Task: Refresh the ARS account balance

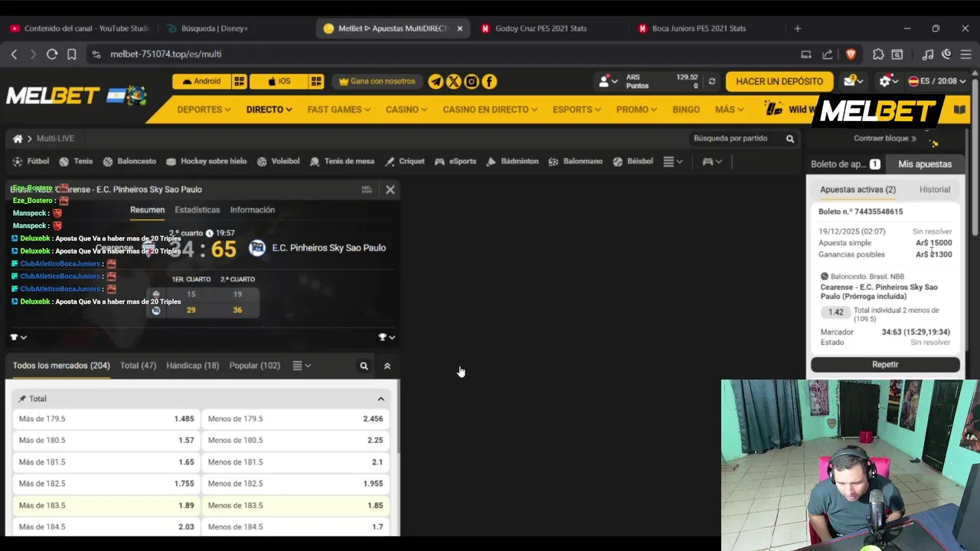Action: [712, 81]
